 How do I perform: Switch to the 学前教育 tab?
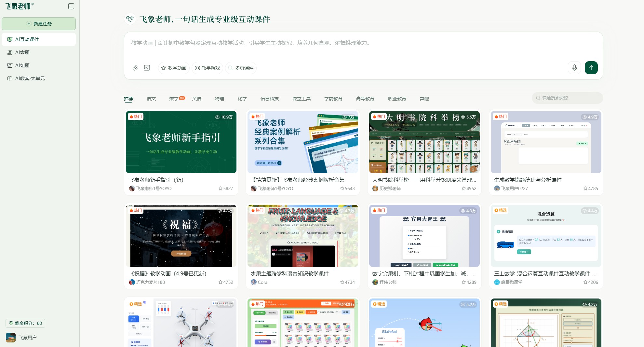(333, 99)
